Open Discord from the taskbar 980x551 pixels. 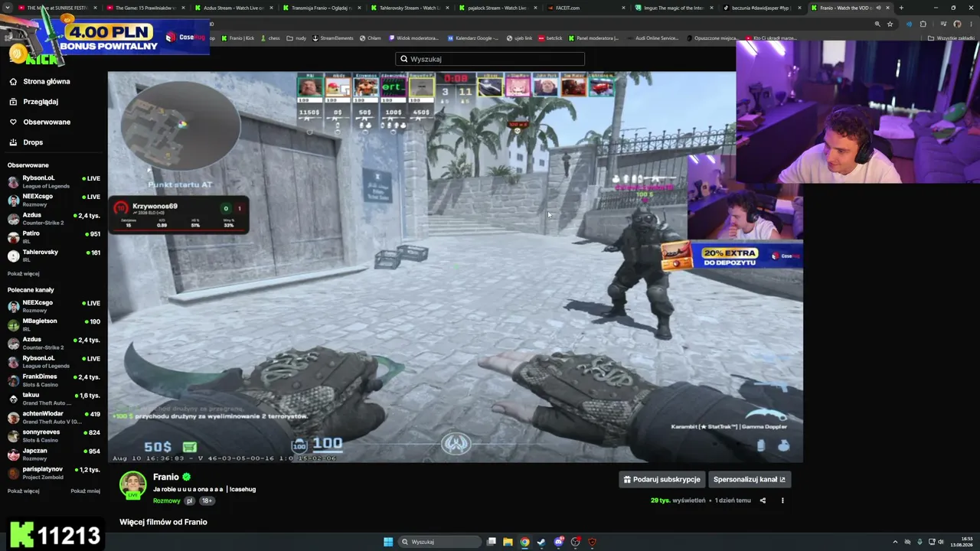click(x=559, y=542)
